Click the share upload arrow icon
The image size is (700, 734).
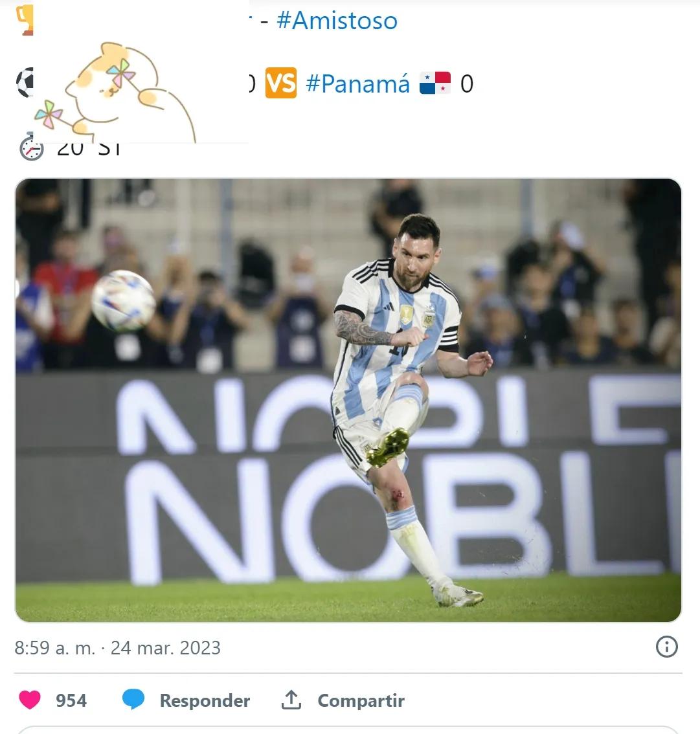point(291,700)
